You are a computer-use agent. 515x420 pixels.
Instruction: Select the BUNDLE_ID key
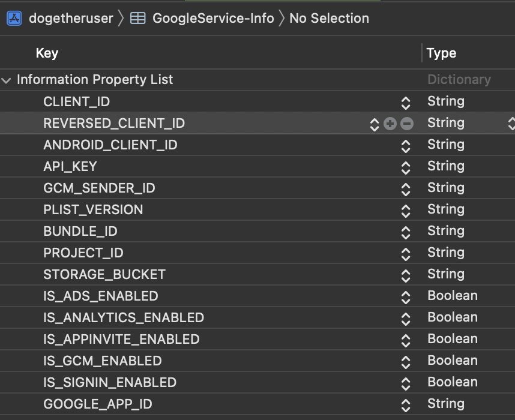coord(80,232)
